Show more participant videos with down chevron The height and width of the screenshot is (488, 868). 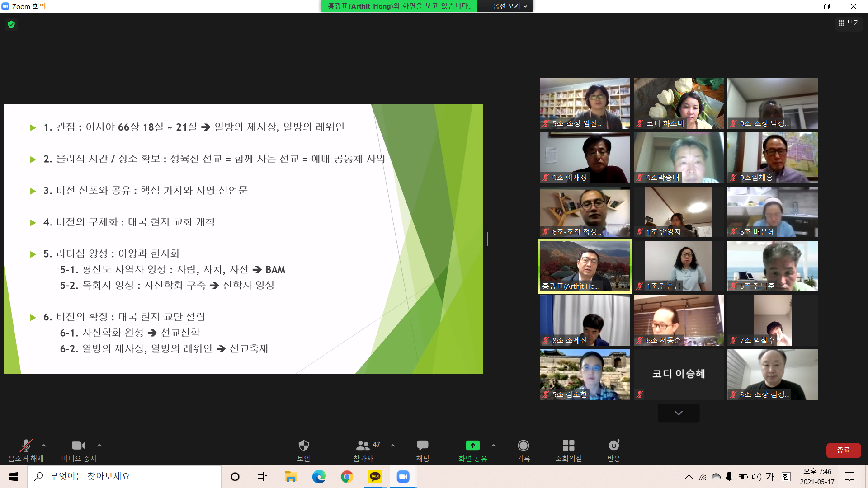tap(678, 413)
